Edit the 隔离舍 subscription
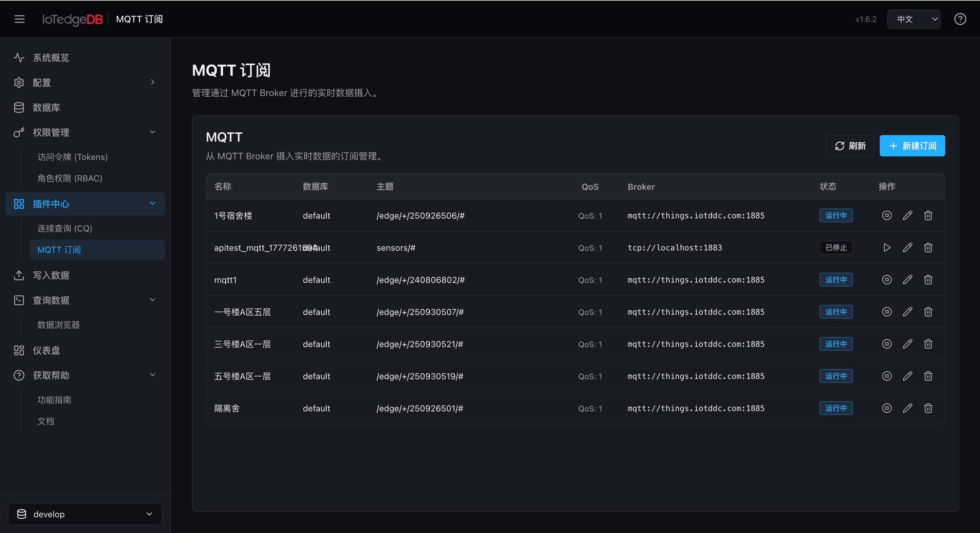The height and width of the screenshot is (533, 980). (908, 408)
